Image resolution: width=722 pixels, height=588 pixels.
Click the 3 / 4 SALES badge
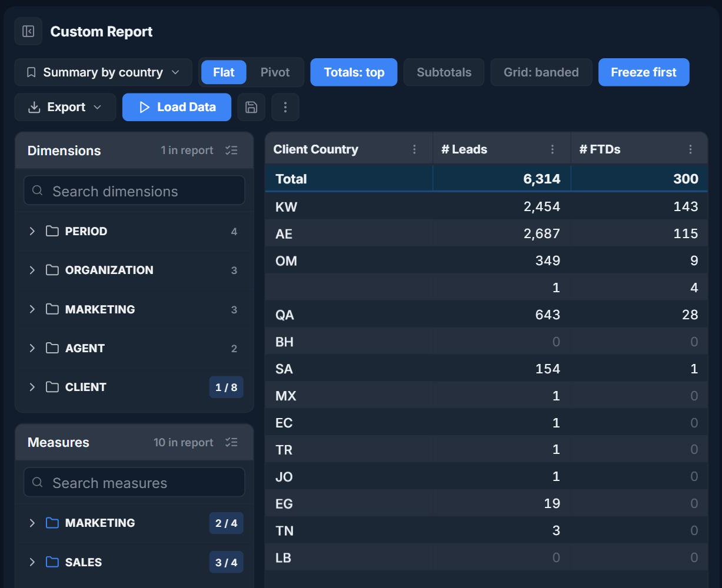click(x=227, y=562)
